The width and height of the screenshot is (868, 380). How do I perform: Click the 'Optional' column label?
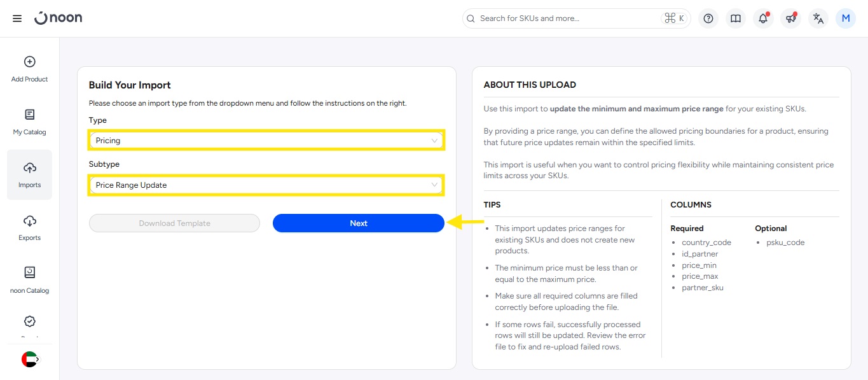pyautogui.click(x=771, y=229)
